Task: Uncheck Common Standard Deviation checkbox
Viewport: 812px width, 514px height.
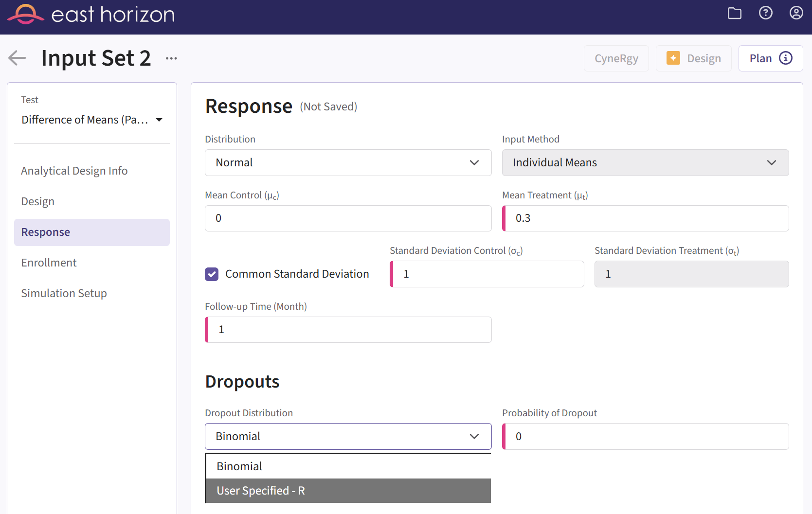Action: [212, 274]
